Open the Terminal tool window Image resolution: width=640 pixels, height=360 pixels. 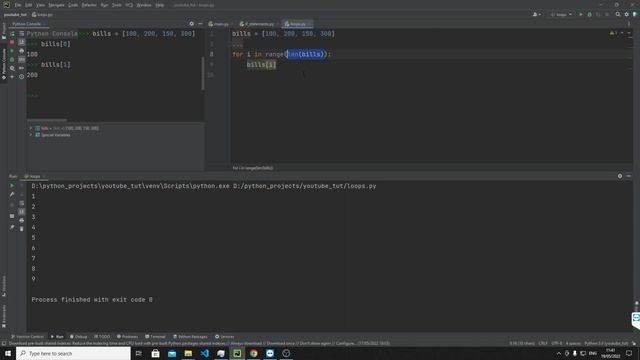point(155,337)
